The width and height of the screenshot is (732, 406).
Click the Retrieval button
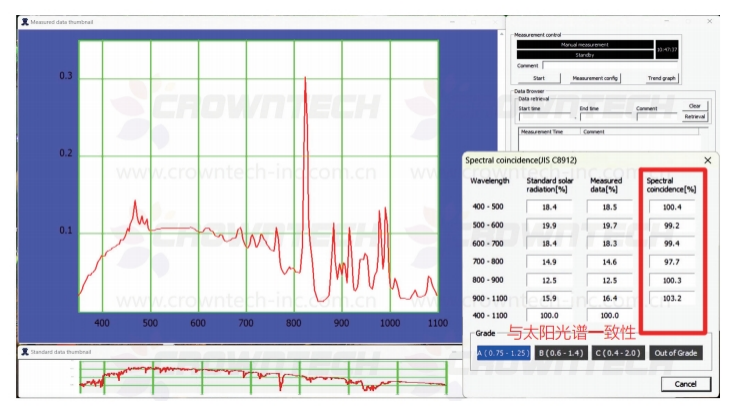695,116
